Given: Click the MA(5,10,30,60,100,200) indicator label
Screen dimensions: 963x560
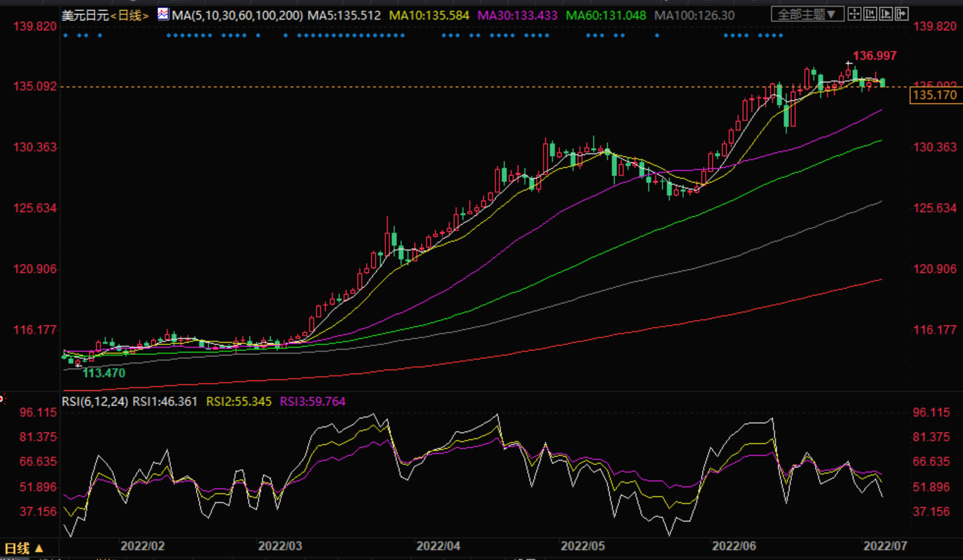Looking at the screenshot, I should point(237,15).
